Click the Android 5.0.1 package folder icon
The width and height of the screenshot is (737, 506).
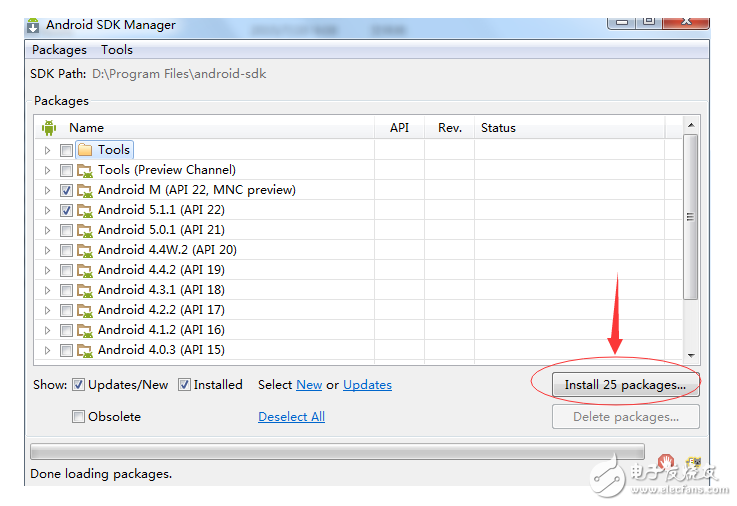coord(85,230)
